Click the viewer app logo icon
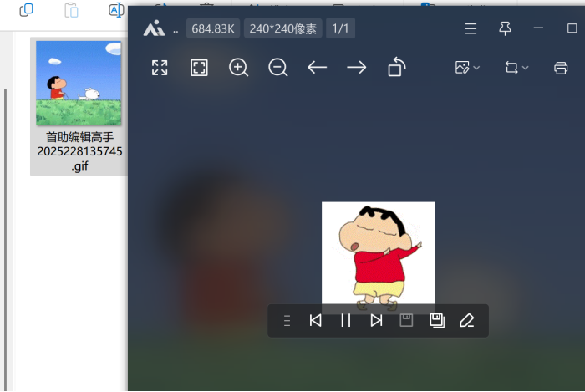 point(154,28)
